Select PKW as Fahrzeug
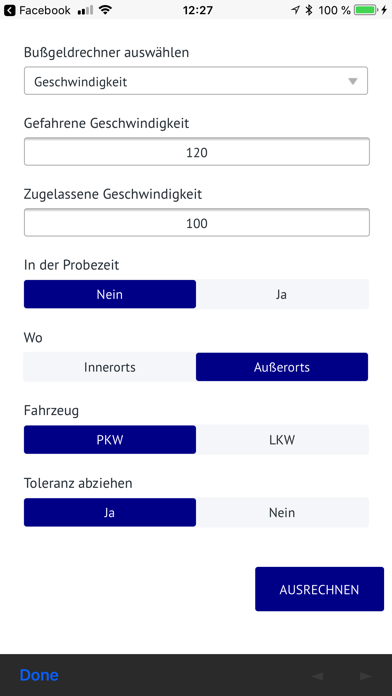Image resolution: width=392 pixels, height=696 pixels. pos(110,439)
